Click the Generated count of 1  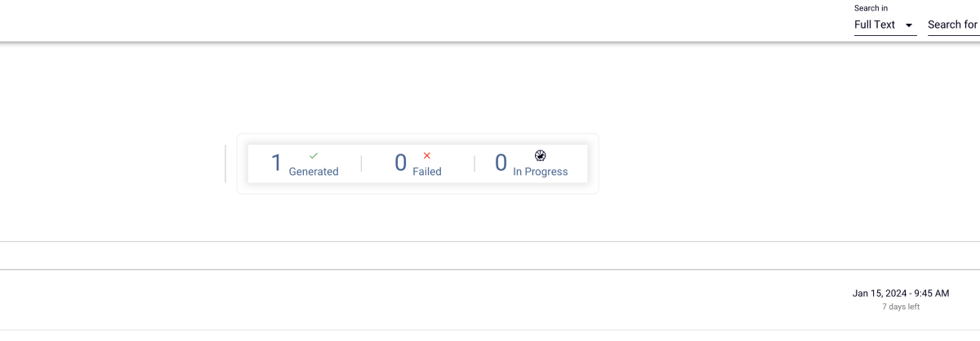pos(277,164)
